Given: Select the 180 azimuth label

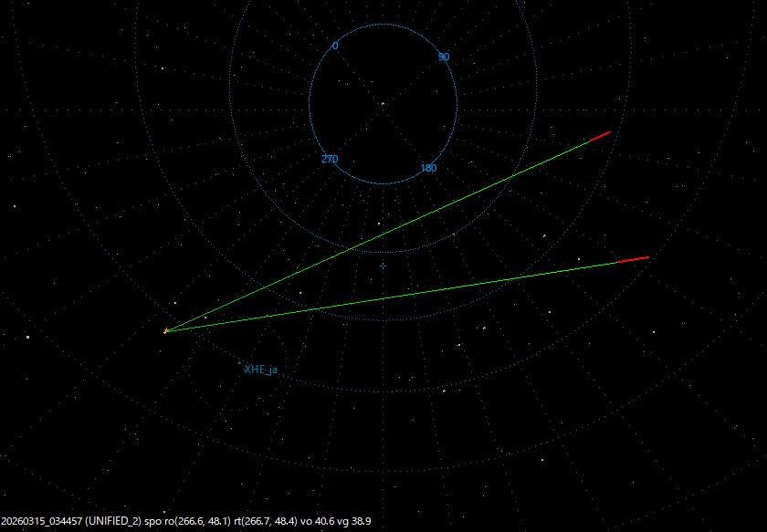Looking at the screenshot, I should 427,168.
